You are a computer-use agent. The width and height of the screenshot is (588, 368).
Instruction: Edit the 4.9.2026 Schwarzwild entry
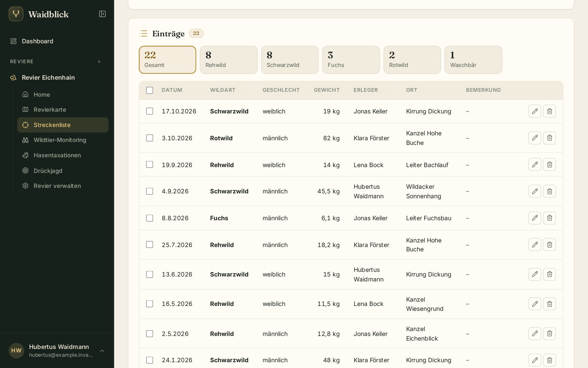[x=535, y=191]
